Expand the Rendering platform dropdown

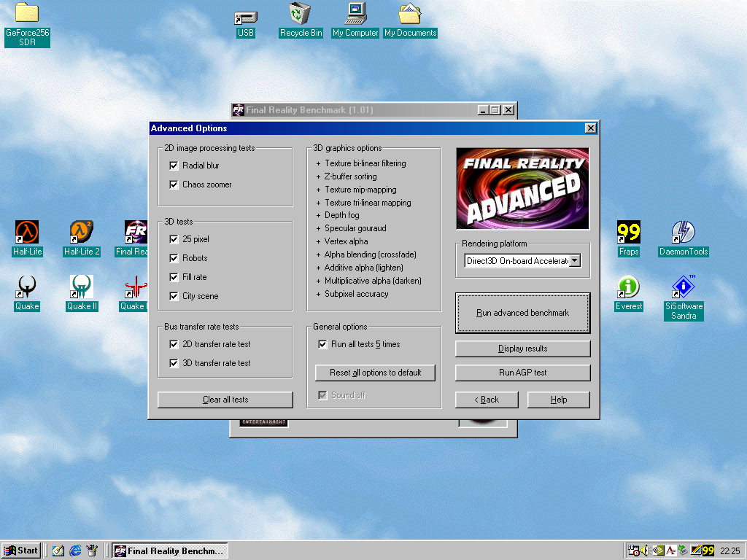(574, 261)
